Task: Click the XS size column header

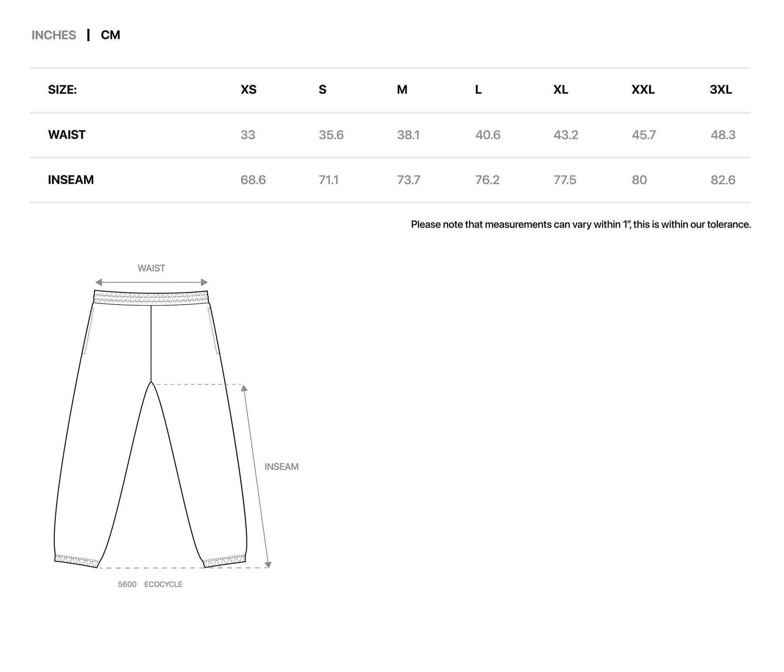Action: coord(248,90)
